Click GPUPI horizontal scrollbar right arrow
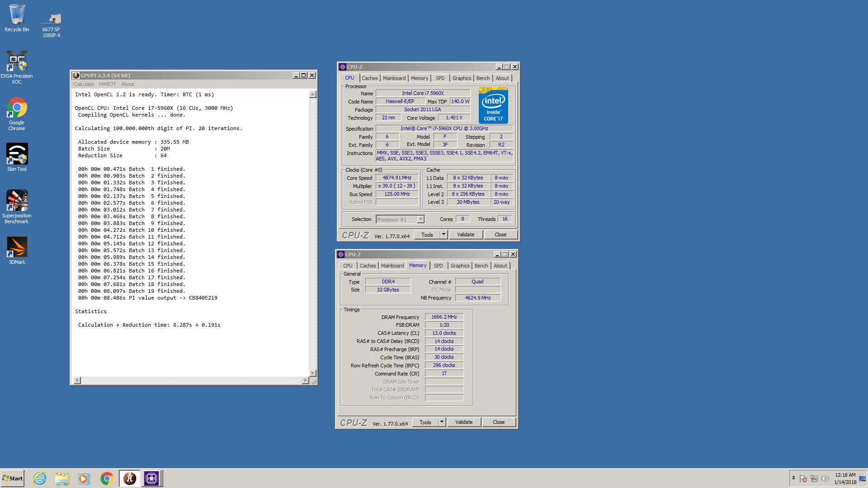This screenshot has height=488, width=868. [305, 380]
